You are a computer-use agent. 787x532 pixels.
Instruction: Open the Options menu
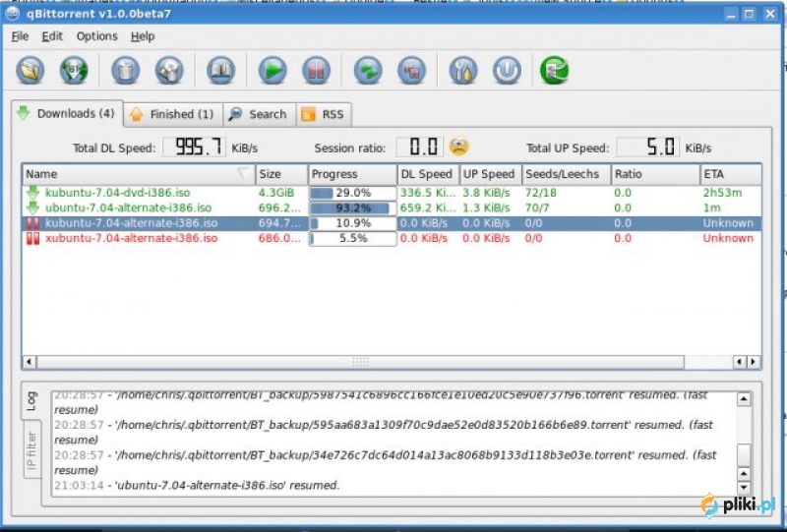(96, 36)
